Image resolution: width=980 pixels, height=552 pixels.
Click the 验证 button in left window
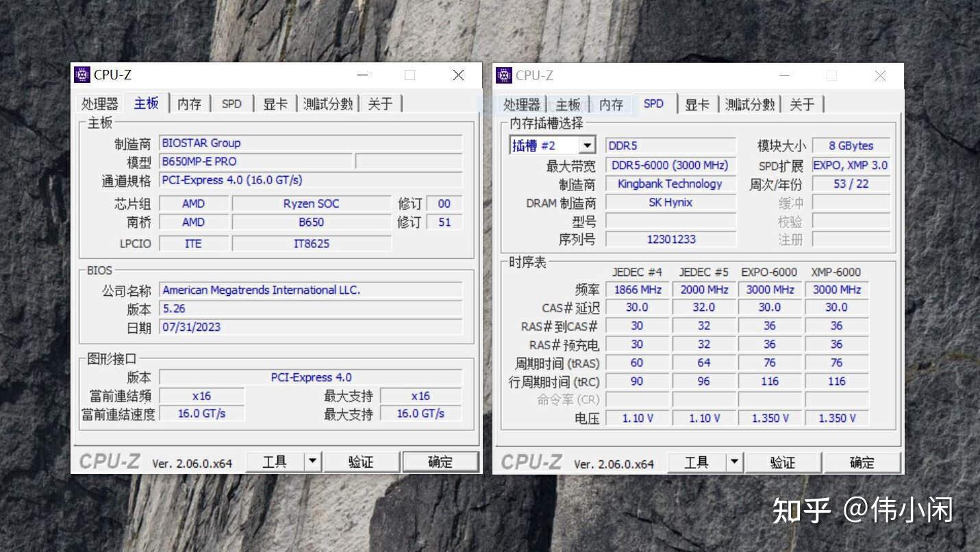362,461
